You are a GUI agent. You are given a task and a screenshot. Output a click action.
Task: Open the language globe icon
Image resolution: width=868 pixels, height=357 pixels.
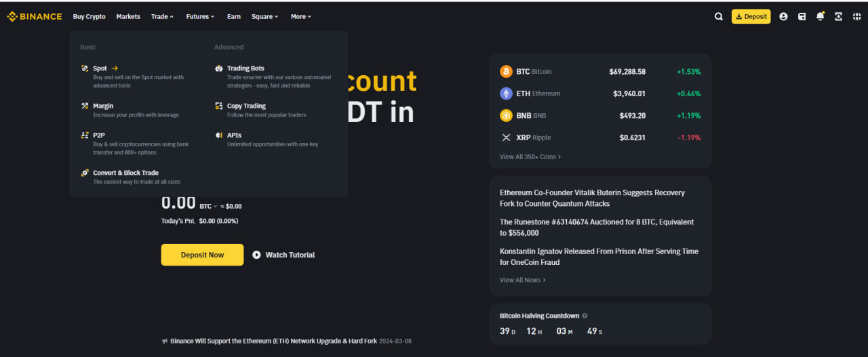pos(857,16)
